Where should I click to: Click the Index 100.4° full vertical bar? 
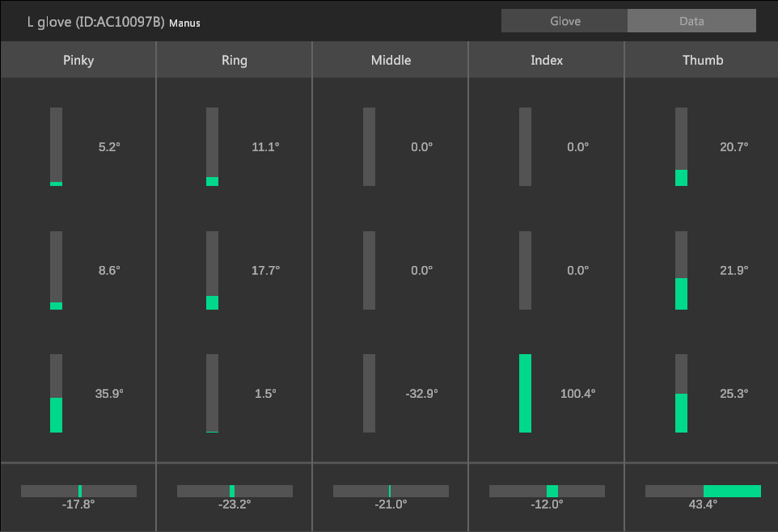[x=525, y=393]
